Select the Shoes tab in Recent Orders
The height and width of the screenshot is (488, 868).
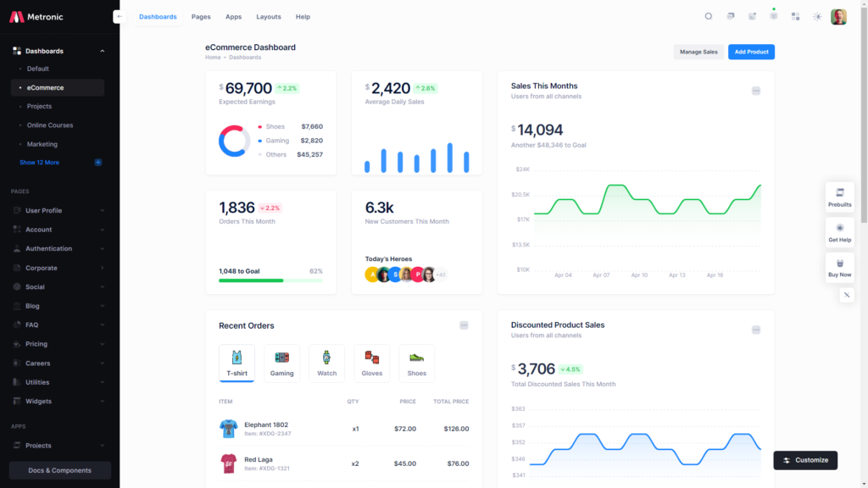[416, 363]
